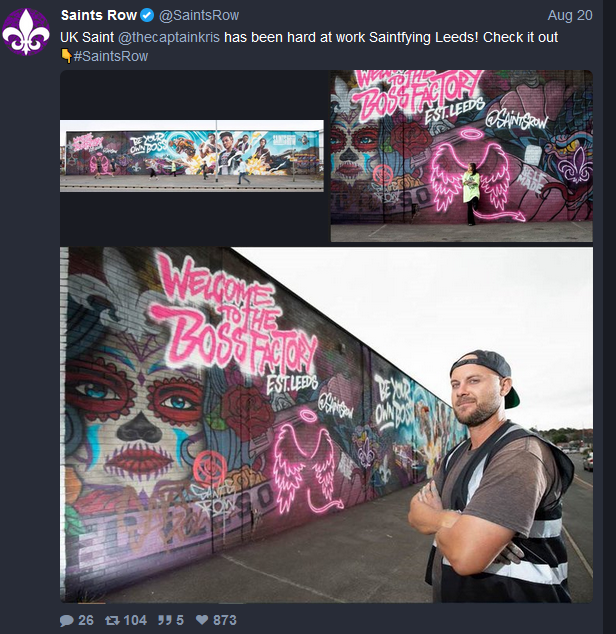
Task: Click the 104 retweets count
Action: (x=135, y=620)
